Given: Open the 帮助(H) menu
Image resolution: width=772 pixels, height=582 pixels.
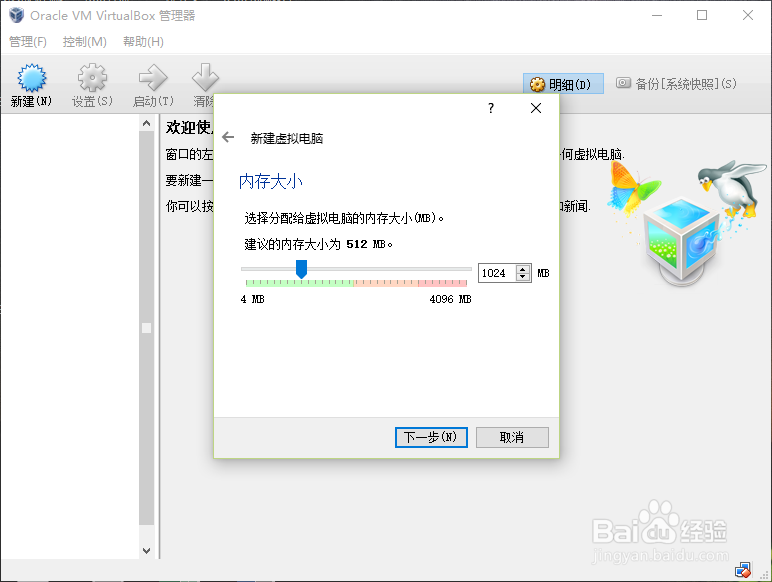Looking at the screenshot, I should click(143, 42).
